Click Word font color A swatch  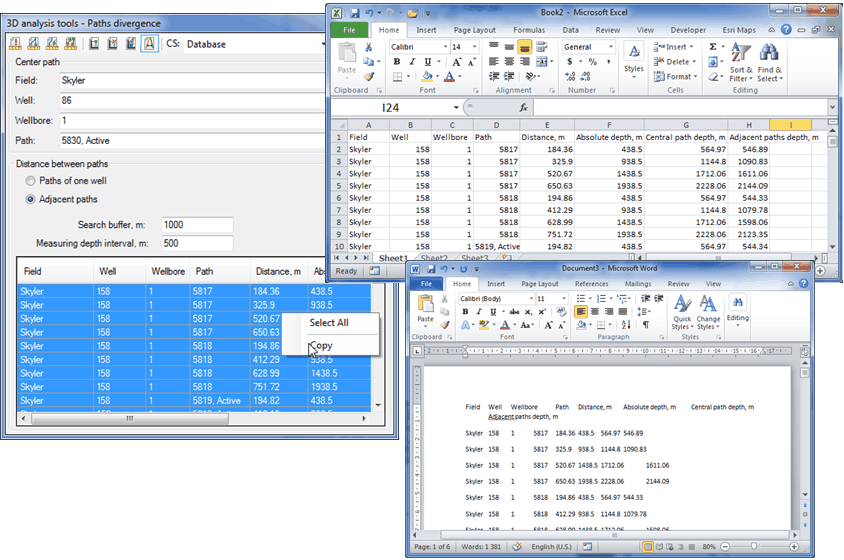505,325
